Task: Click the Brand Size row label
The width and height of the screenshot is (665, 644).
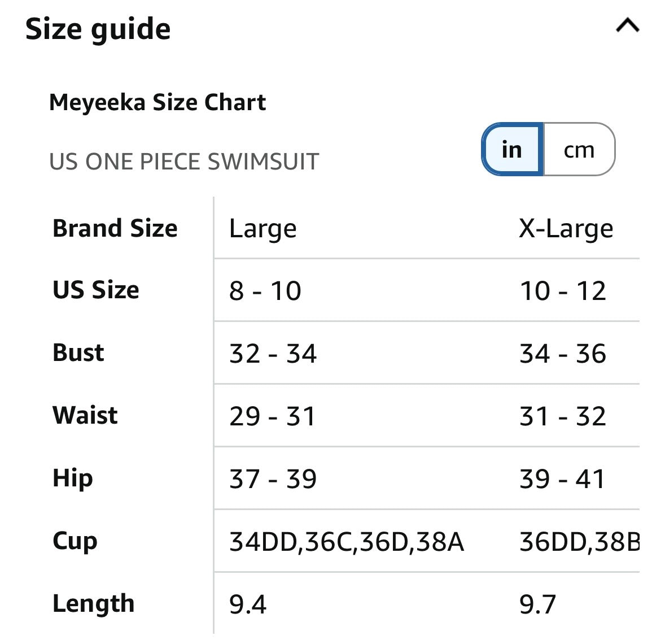Action: pyautogui.click(x=115, y=228)
